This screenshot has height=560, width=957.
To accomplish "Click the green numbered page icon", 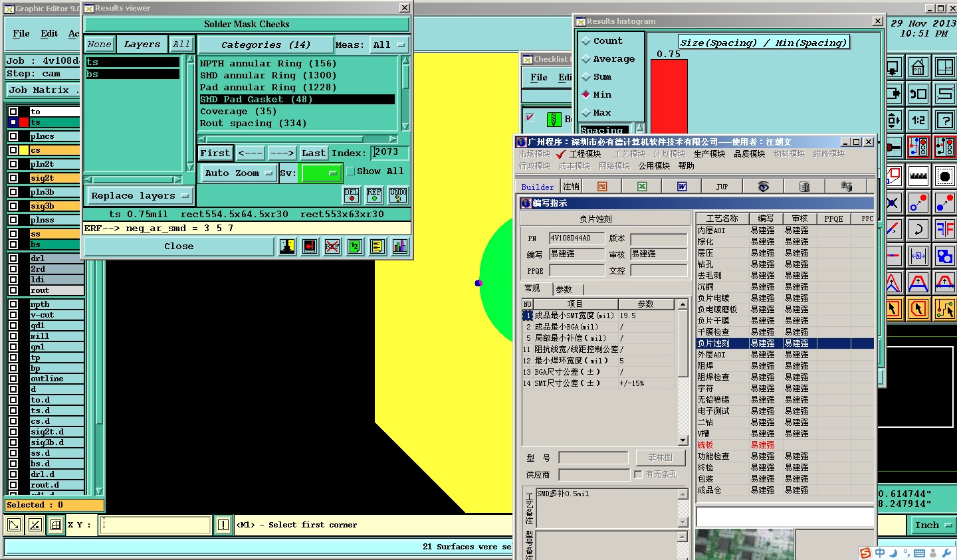I will pyautogui.click(x=355, y=246).
